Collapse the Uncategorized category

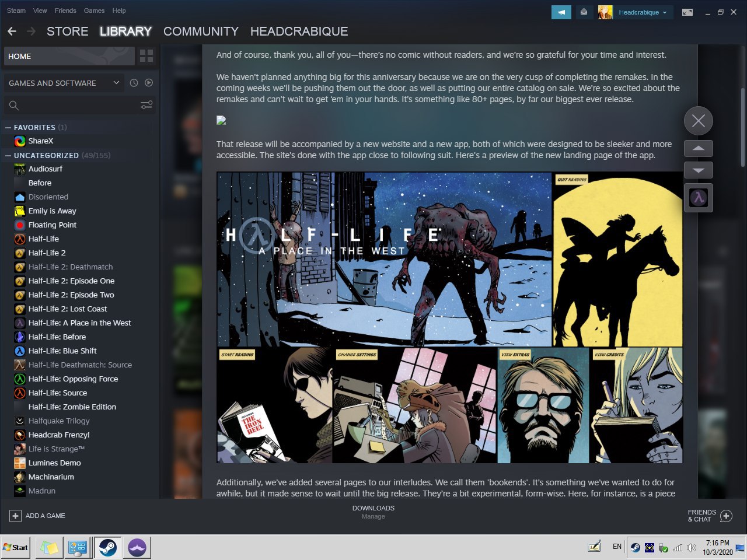[8, 155]
